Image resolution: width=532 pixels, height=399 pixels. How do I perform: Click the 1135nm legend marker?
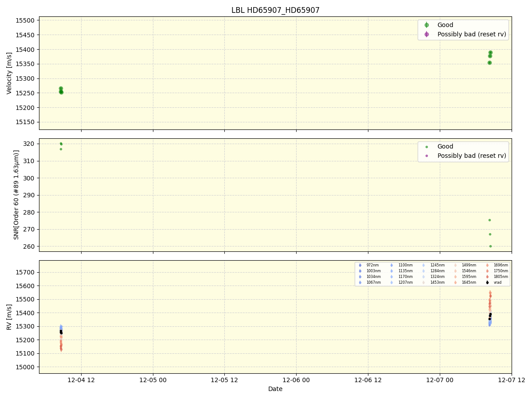tap(392, 271)
